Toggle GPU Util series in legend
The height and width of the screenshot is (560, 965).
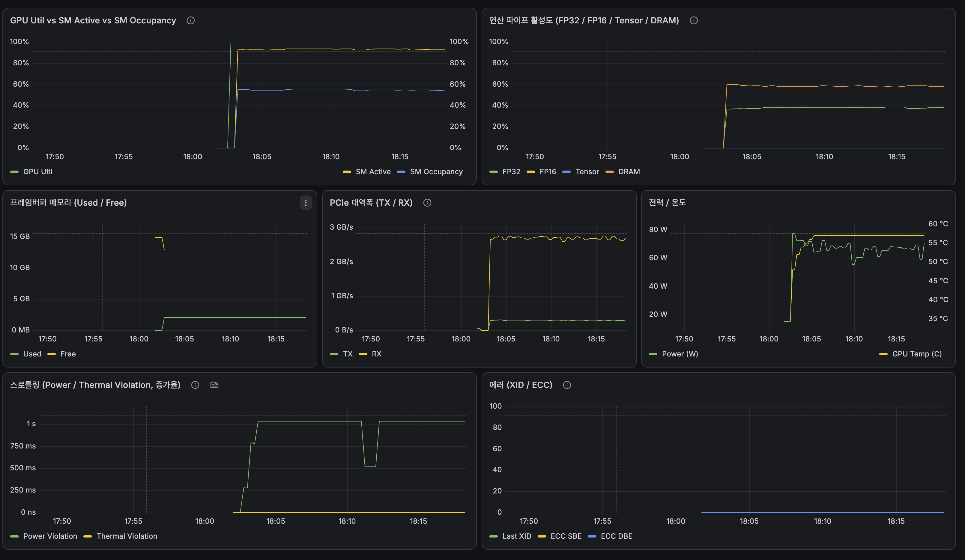click(37, 172)
